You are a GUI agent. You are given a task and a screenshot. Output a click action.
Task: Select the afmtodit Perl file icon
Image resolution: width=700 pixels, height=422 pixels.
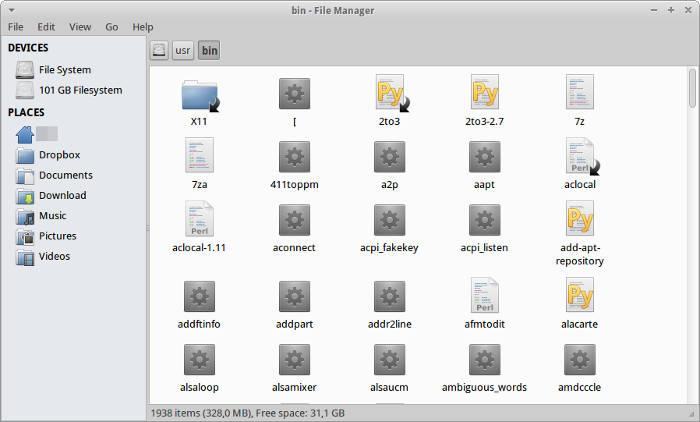click(484, 296)
